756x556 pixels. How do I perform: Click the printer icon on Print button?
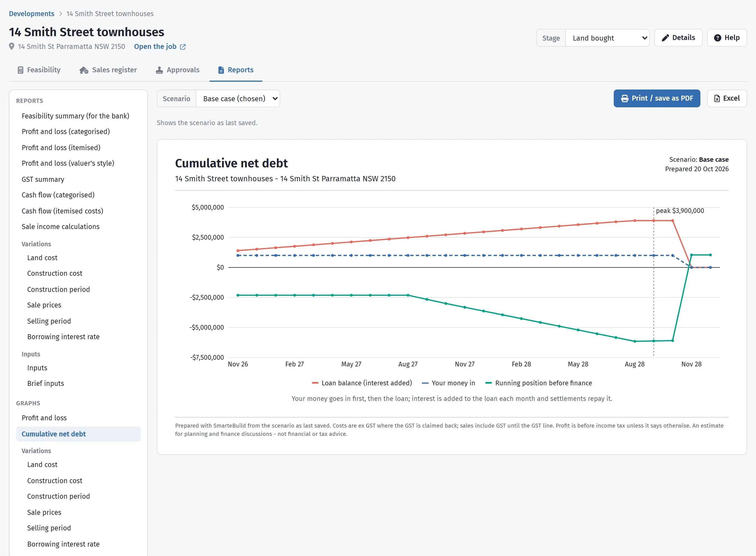pos(625,98)
